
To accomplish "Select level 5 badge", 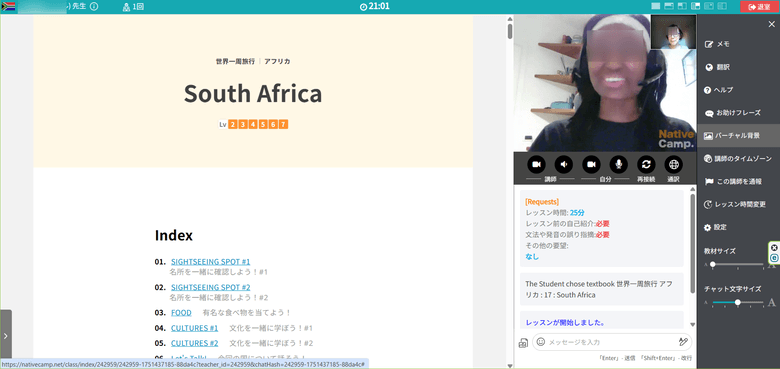I will pyautogui.click(x=263, y=124).
